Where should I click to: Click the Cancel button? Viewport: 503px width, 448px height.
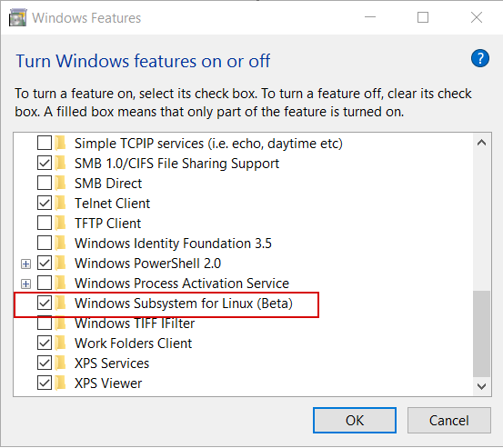[x=449, y=421]
